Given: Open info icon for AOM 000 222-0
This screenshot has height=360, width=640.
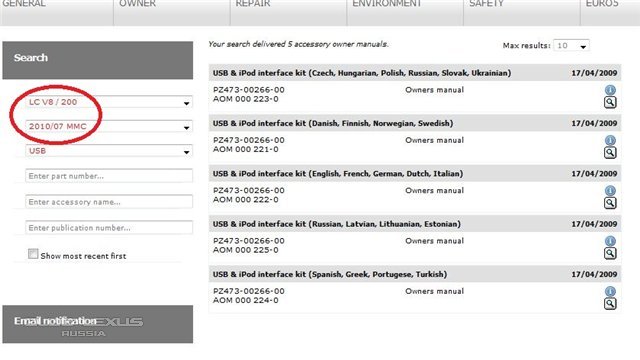Looking at the screenshot, I should click(x=610, y=191).
